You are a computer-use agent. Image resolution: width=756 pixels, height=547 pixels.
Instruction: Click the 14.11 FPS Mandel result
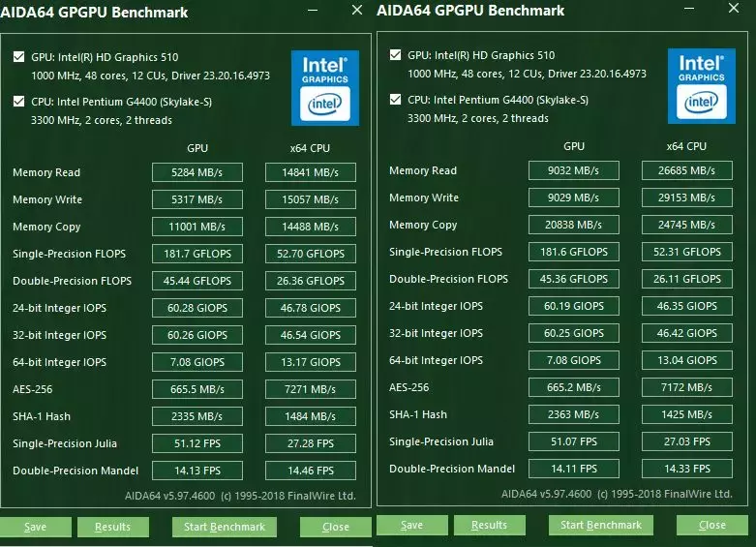coord(574,469)
